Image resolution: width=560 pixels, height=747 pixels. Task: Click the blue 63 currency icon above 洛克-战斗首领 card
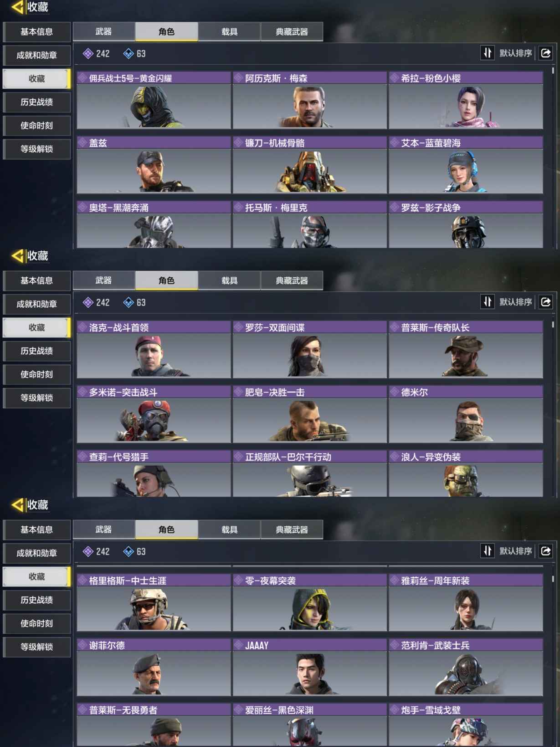pyautogui.click(x=128, y=302)
